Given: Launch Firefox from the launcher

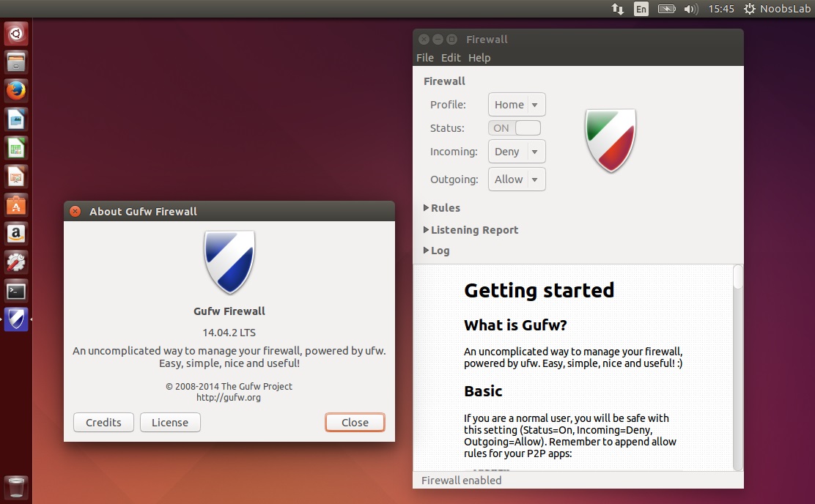Looking at the screenshot, I should (16, 91).
